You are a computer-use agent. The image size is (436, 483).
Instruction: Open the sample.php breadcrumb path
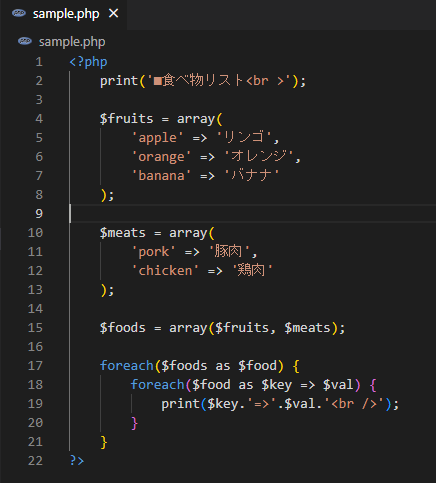pyautogui.click(x=72, y=42)
